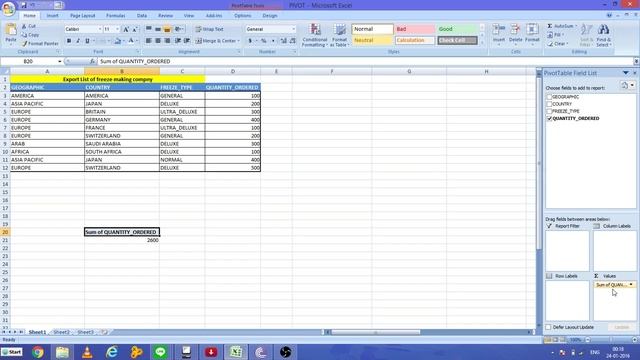
Task: Enable Defer Layout Update checkbox
Action: point(548,327)
